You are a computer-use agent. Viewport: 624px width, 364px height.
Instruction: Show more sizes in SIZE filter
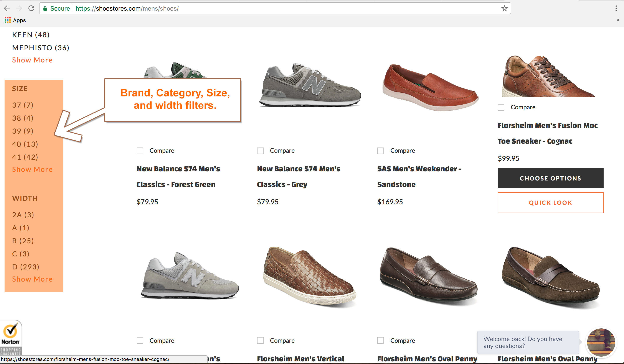[x=32, y=169]
